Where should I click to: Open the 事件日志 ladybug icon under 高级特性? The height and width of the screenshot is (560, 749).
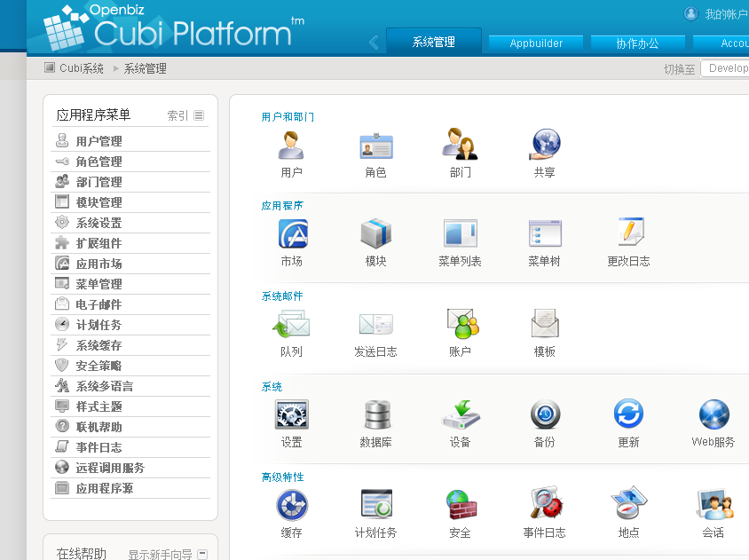tap(547, 502)
